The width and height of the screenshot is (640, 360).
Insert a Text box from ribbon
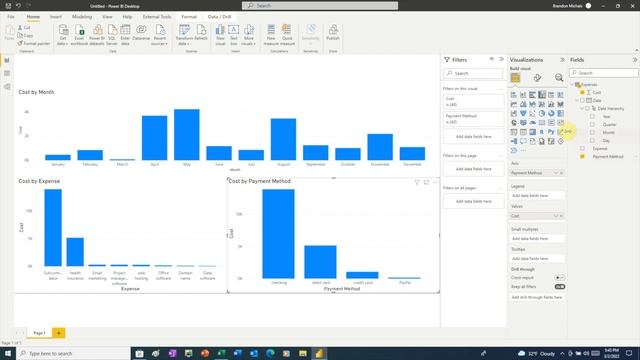(x=233, y=35)
